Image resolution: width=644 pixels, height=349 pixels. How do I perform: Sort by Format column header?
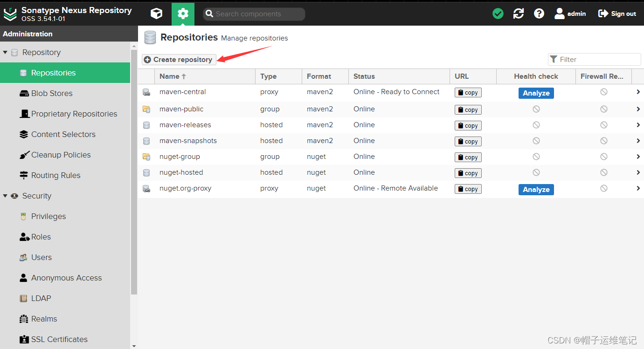325,76
